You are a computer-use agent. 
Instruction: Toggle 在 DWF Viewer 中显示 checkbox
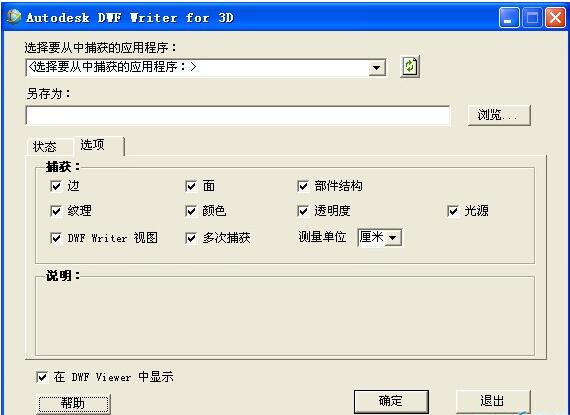(42, 377)
